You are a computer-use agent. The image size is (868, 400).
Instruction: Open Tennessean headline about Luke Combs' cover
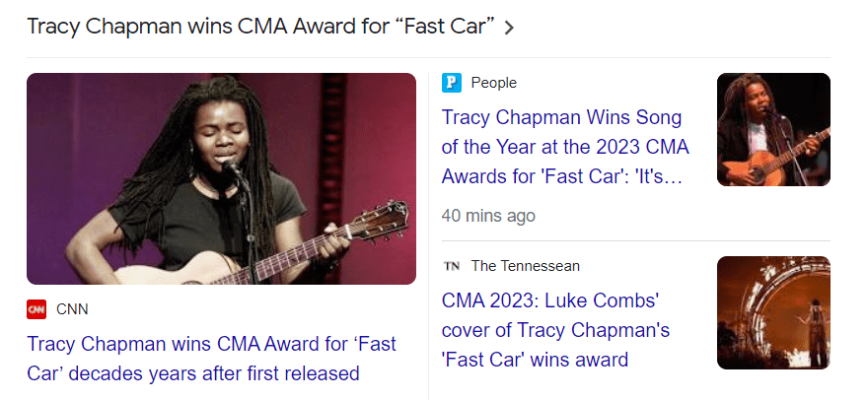(555, 330)
